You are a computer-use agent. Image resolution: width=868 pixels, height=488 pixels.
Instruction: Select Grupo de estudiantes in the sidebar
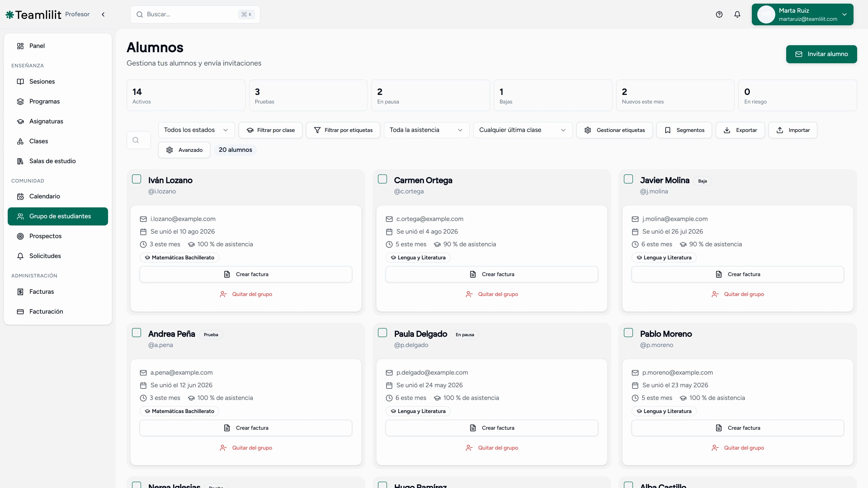click(58, 216)
